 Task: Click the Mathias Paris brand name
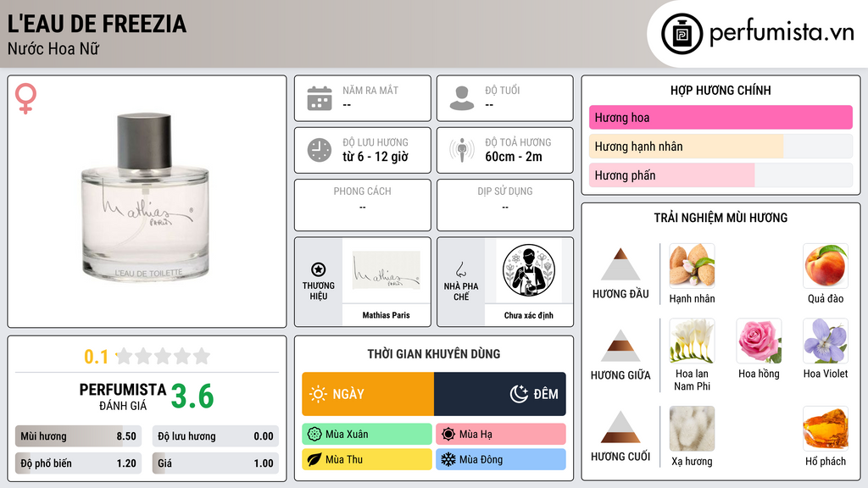pyautogui.click(x=387, y=315)
